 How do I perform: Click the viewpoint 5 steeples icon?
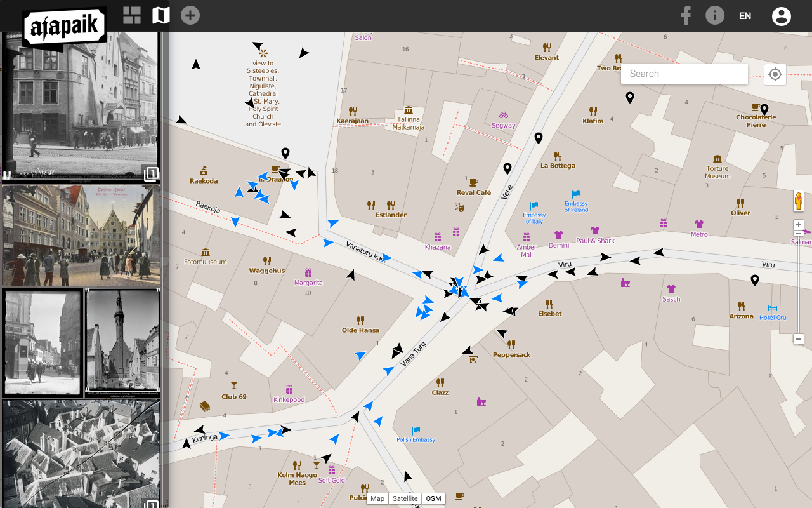(x=263, y=53)
